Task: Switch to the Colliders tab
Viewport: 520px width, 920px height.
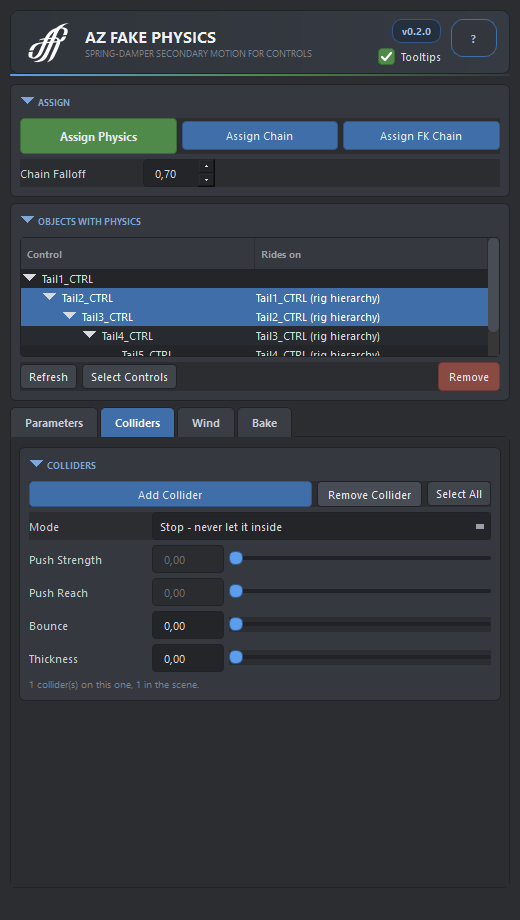Action: point(137,423)
